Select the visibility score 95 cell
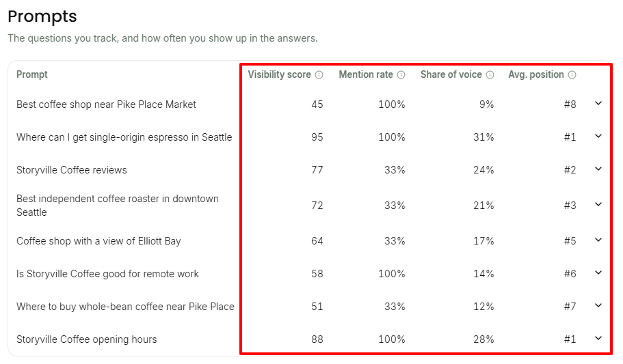The width and height of the screenshot is (623, 364). (x=317, y=137)
